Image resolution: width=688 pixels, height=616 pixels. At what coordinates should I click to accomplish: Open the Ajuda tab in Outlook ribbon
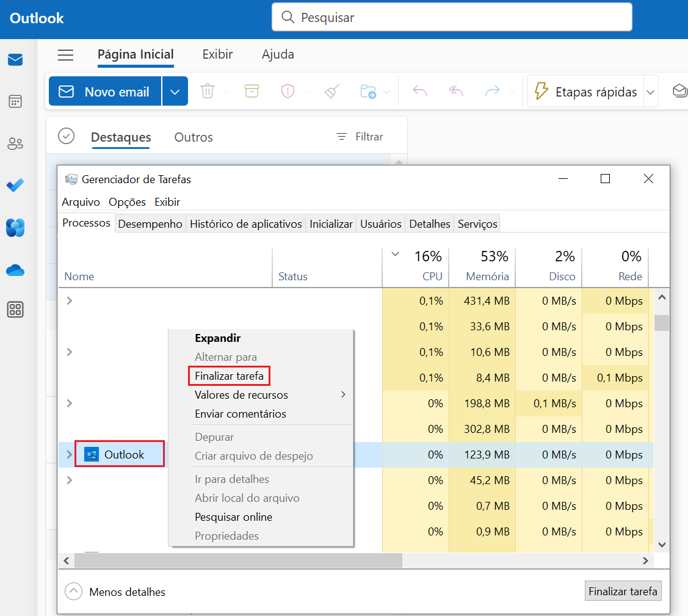point(278,54)
